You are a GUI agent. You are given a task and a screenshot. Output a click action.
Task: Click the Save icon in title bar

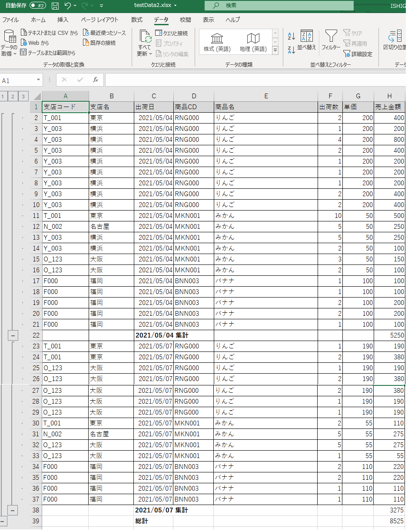click(x=55, y=6)
